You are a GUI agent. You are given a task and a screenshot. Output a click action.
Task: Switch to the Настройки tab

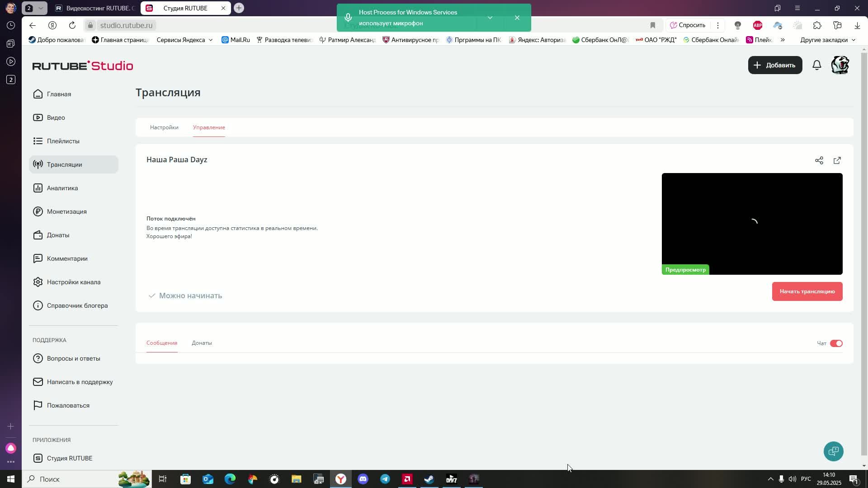pos(164,127)
